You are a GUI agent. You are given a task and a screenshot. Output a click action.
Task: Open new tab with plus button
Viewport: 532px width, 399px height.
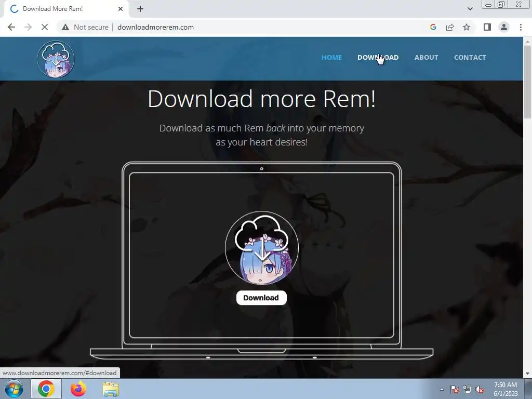click(x=140, y=9)
